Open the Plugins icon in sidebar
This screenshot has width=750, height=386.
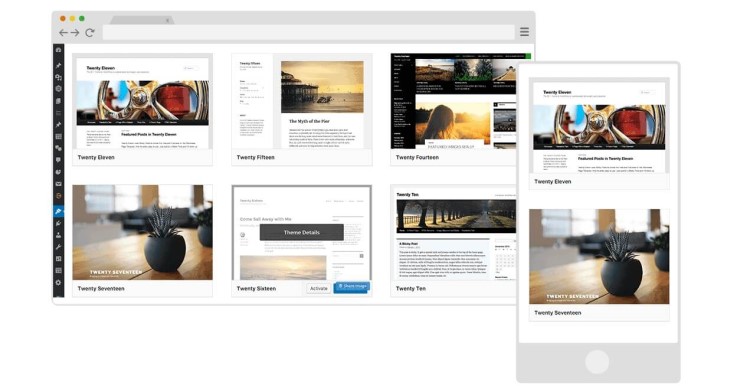pos(58,223)
